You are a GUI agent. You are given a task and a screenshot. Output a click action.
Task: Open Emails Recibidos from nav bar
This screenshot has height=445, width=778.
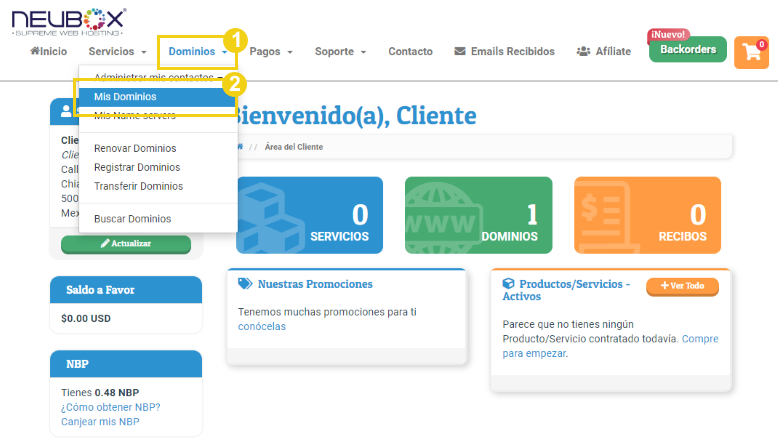tap(505, 51)
